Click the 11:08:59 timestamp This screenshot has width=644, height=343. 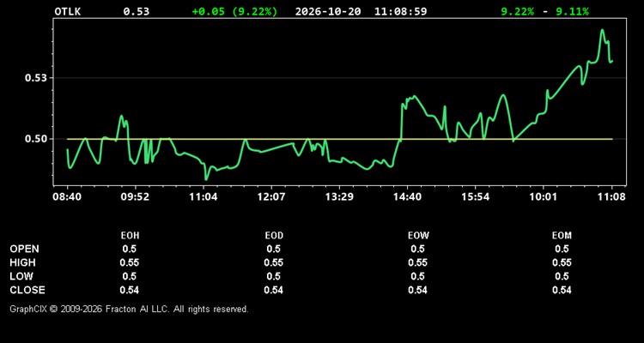pyautogui.click(x=400, y=11)
